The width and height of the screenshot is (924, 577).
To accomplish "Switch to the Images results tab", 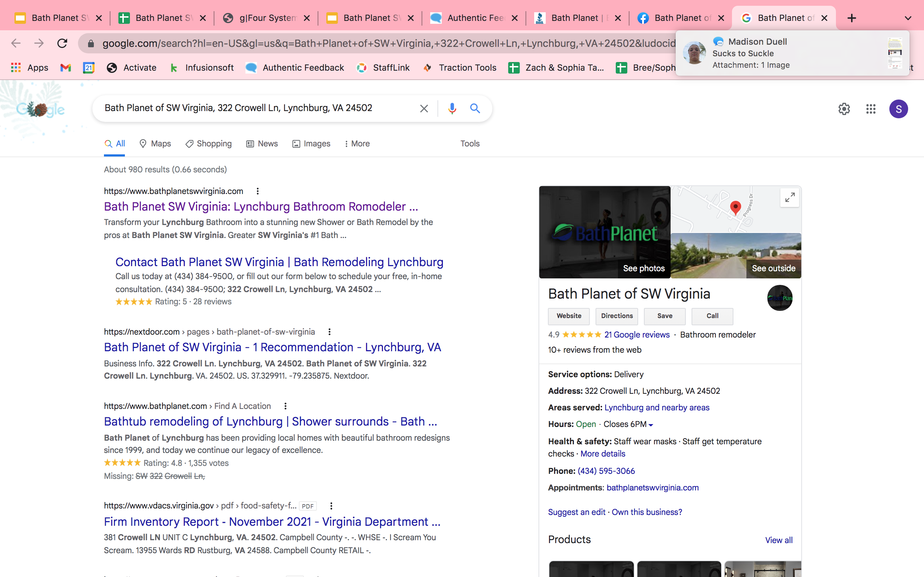I will pos(311,144).
